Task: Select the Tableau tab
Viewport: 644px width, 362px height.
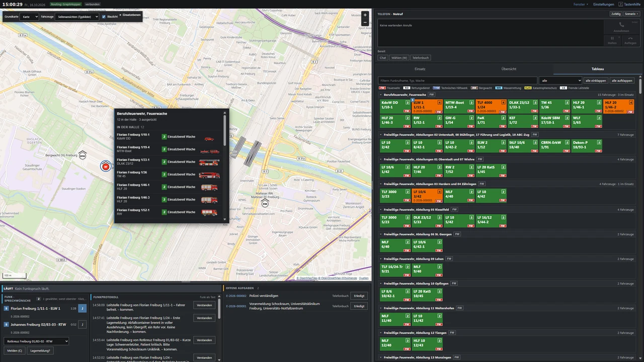Action: coord(598,69)
